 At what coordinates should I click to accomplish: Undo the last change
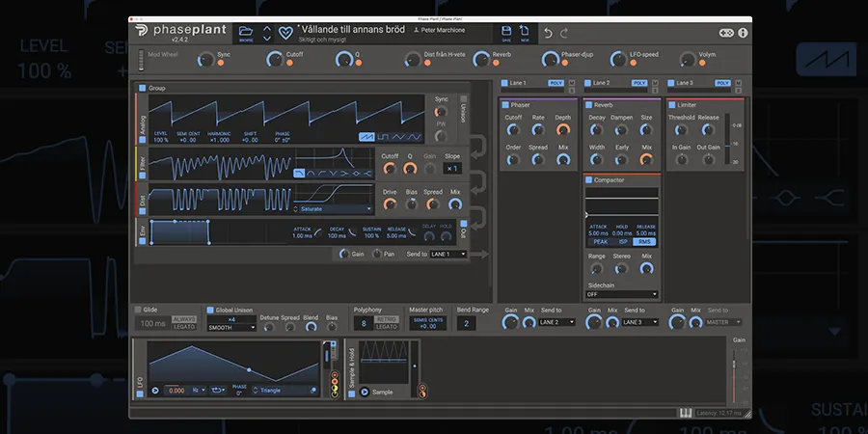(548, 33)
